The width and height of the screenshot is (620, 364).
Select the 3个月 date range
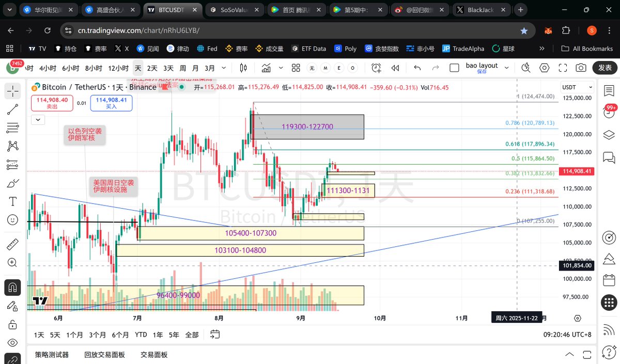tap(97, 335)
